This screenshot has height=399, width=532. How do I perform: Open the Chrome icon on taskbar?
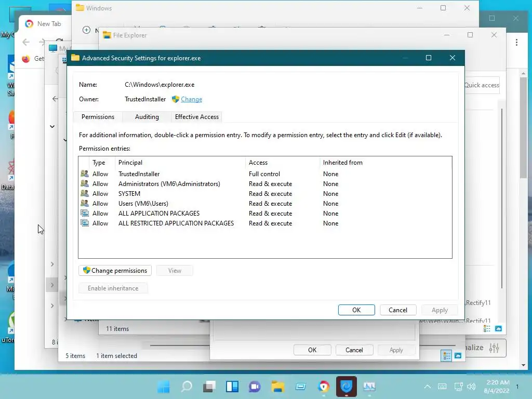click(x=324, y=387)
